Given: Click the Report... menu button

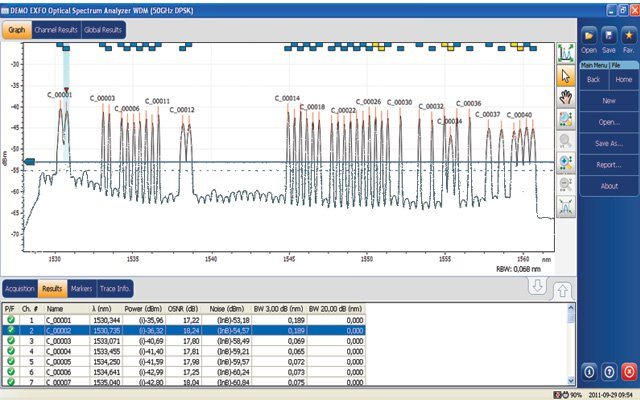Looking at the screenshot, I should tap(608, 164).
